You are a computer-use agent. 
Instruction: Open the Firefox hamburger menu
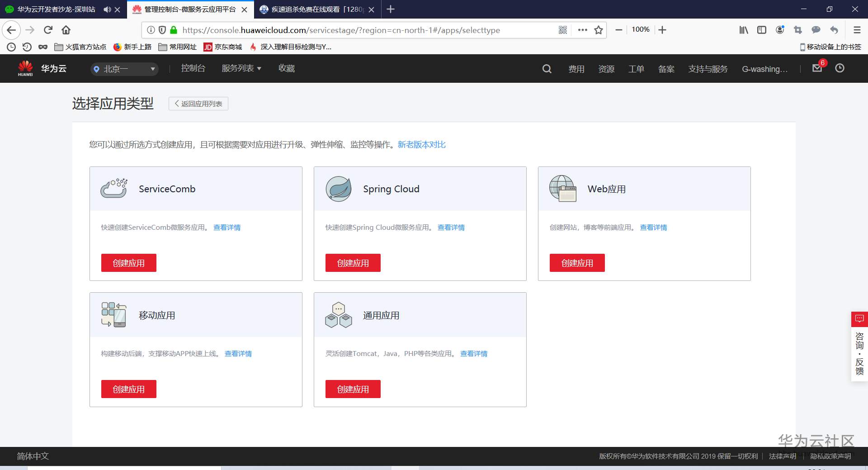click(x=857, y=30)
